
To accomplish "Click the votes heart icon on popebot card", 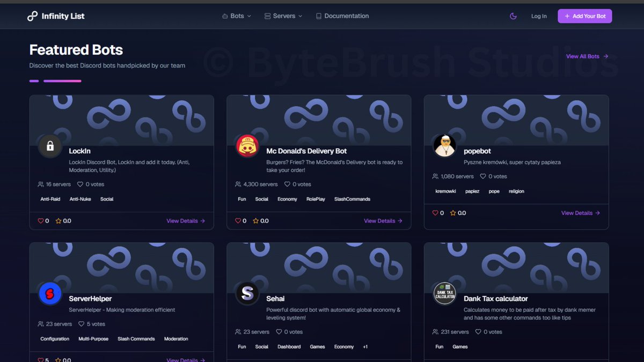I will pos(483,176).
